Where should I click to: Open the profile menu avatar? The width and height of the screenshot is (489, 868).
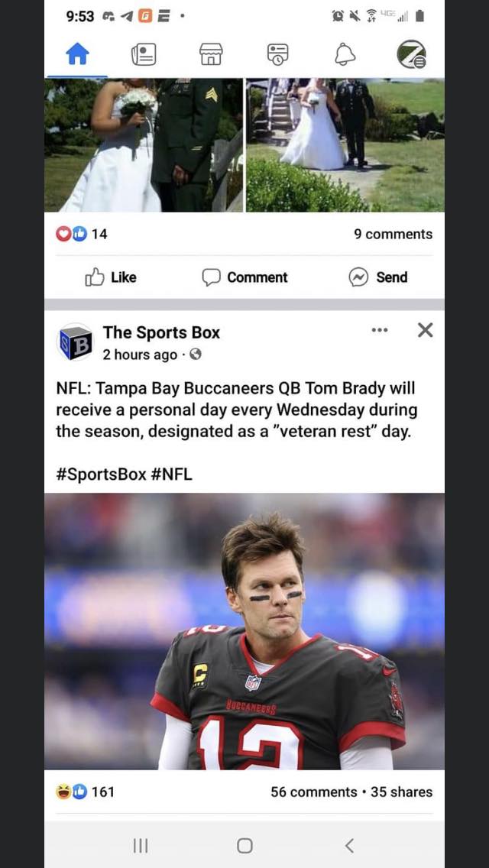(412, 55)
